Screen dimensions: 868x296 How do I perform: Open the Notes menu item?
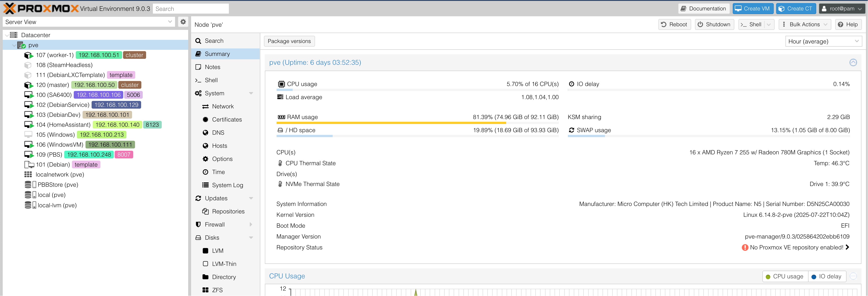pos(225,67)
